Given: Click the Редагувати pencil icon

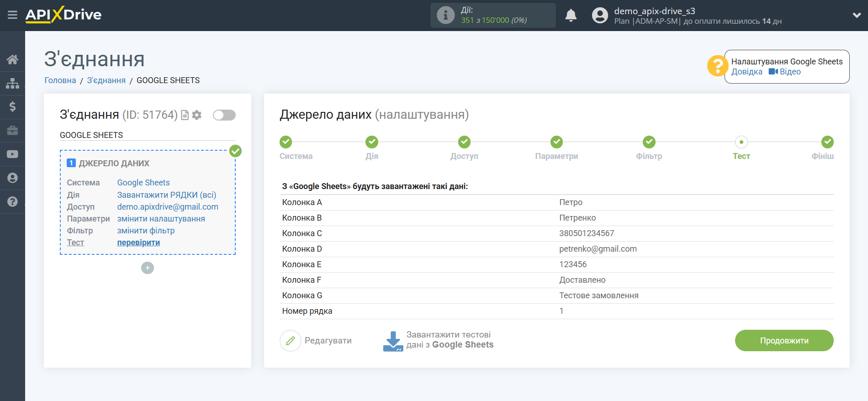Looking at the screenshot, I should [291, 341].
